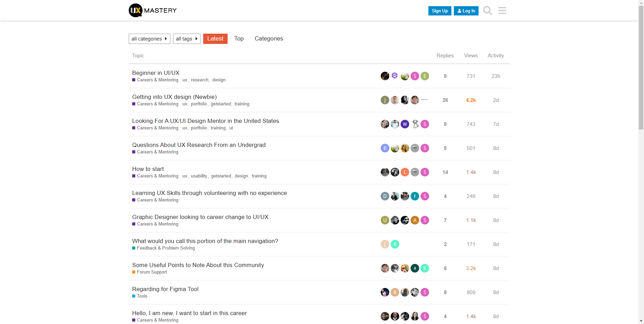The height and width of the screenshot is (324, 644).
Task: Click the Log In button
Action: [x=466, y=11]
